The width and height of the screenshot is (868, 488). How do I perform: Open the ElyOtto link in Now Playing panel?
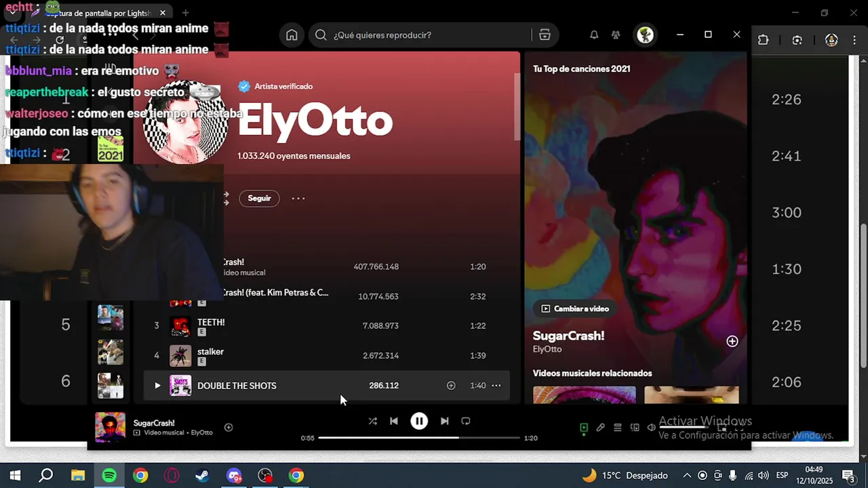point(547,349)
